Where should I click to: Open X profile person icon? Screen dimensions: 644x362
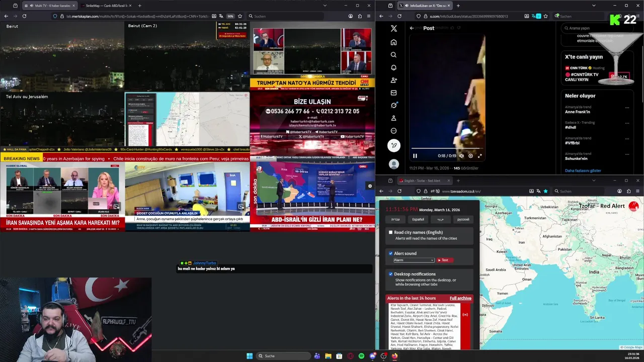393,118
